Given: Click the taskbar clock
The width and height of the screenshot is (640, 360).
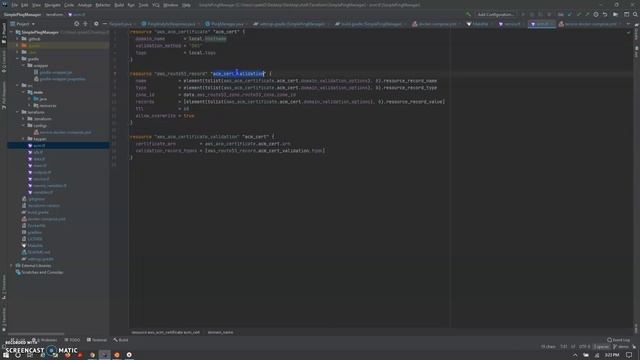Looking at the screenshot, I should point(611,355).
